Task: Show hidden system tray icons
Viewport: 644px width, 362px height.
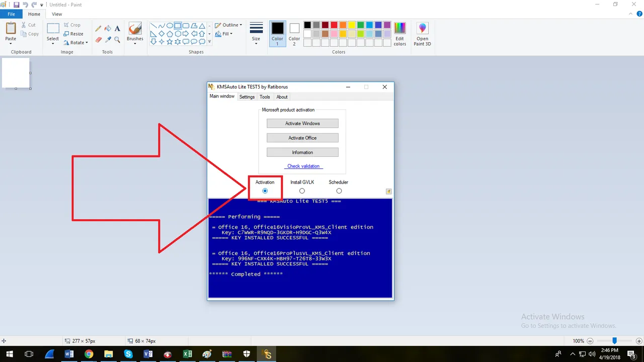Action: pyautogui.click(x=572, y=354)
